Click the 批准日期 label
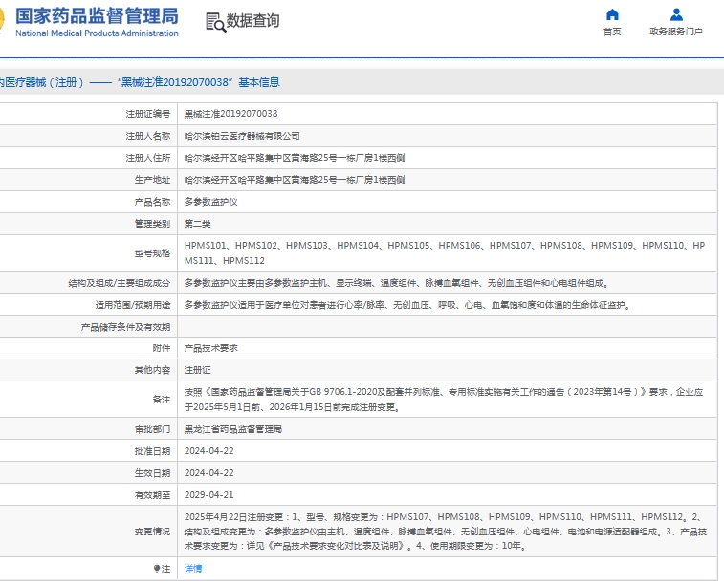Viewport: 724px width, 588px height. tap(152, 451)
